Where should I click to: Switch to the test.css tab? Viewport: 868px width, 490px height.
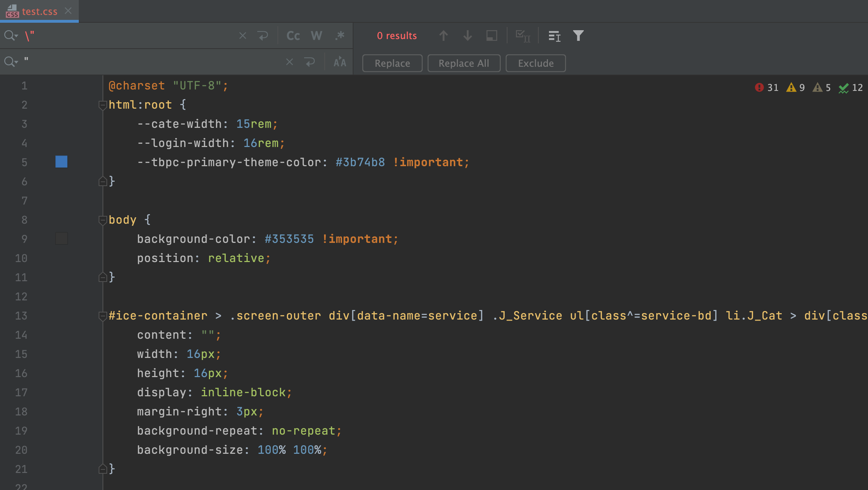click(x=39, y=11)
